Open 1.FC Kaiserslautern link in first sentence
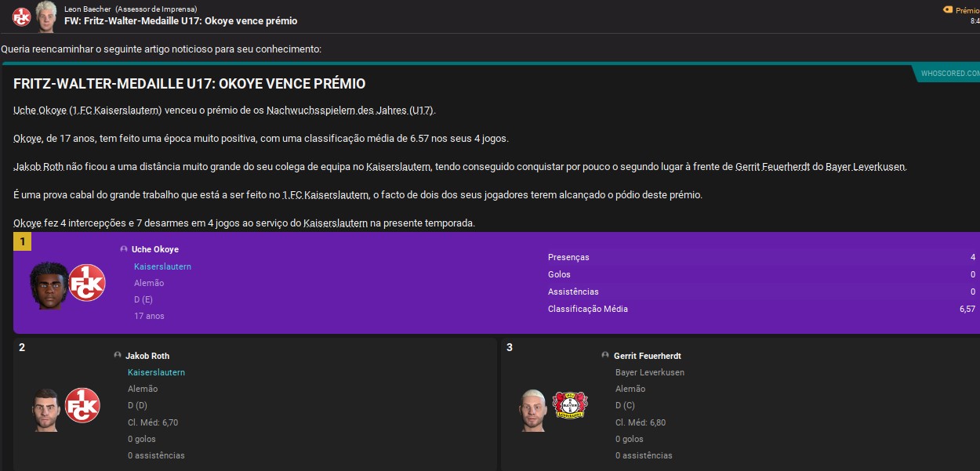 tap(117, 110)
